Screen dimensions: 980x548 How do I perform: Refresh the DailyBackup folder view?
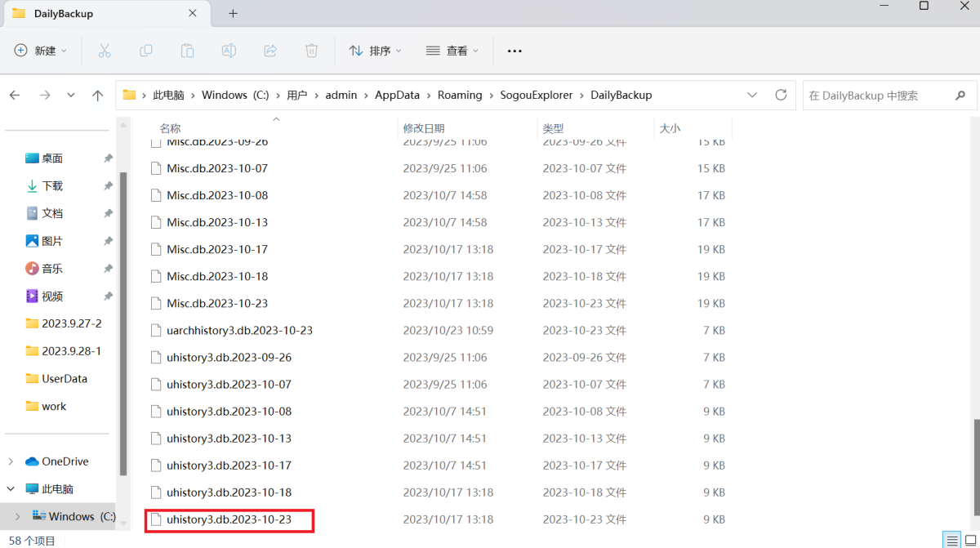(781, 95)
